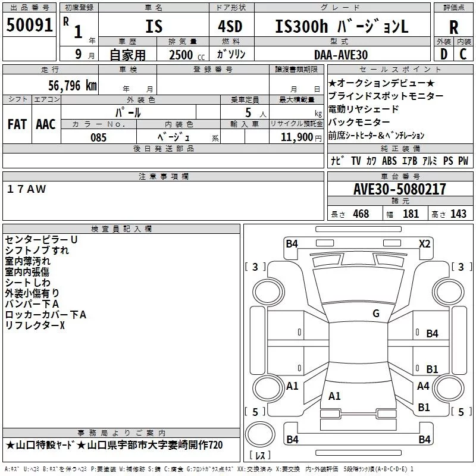Click the 'アルミ' equipment entry
The image size is (476, 476).
430,161
